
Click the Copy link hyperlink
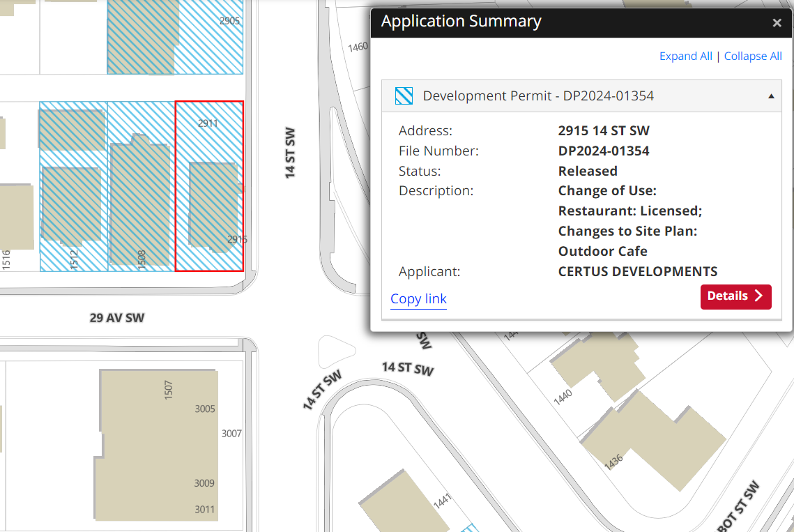coord(418,299)
